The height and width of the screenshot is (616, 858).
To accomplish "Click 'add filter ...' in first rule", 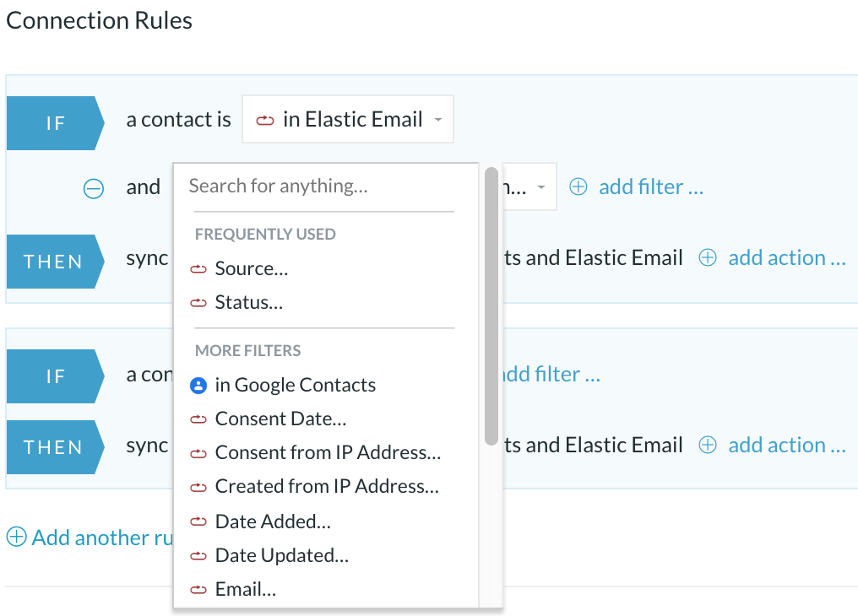I will coord(651,187).
